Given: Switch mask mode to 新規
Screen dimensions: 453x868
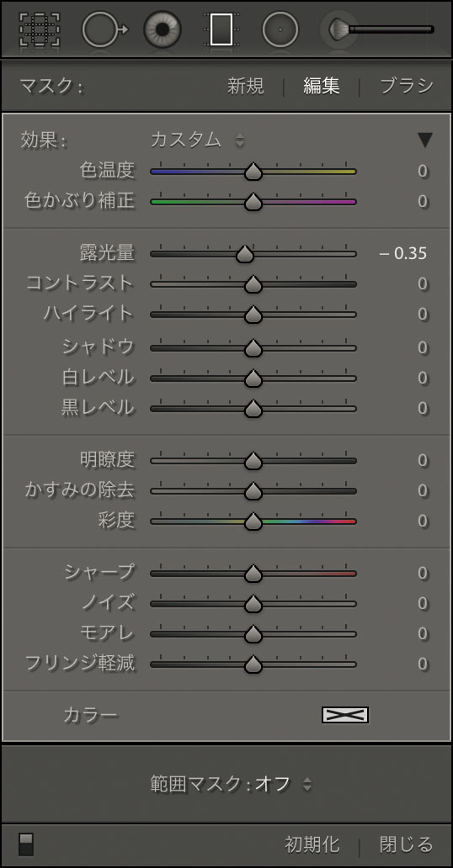Looking at the screenshot, I should (246, 87).
